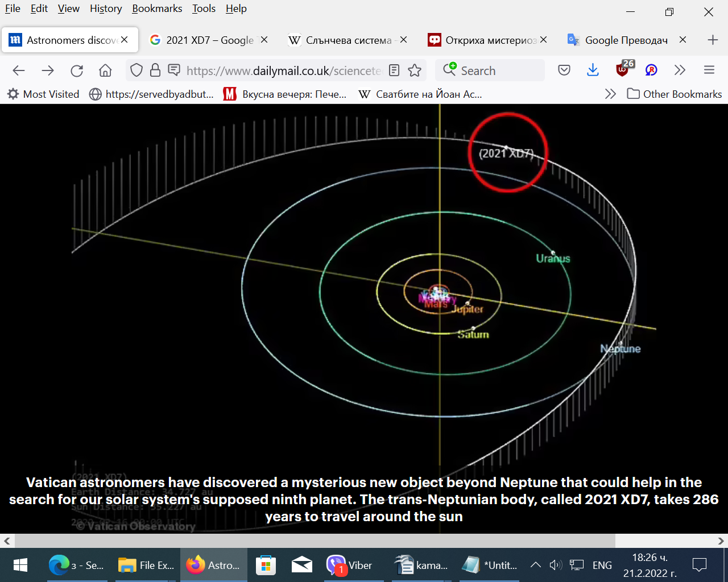728x582 pixels.
Task: Go to the Firefox home page
Action: tap(105, 70)
